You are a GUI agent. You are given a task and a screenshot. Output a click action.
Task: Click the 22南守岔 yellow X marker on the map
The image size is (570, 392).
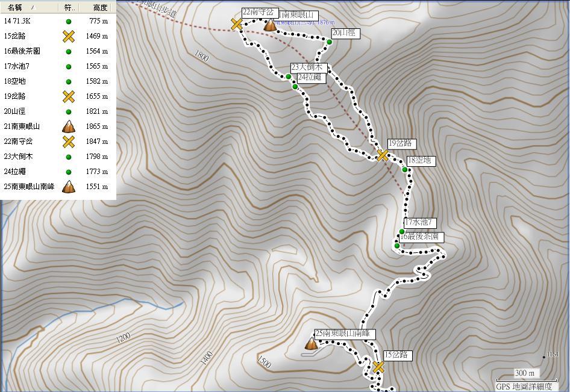tap(237, 25)
